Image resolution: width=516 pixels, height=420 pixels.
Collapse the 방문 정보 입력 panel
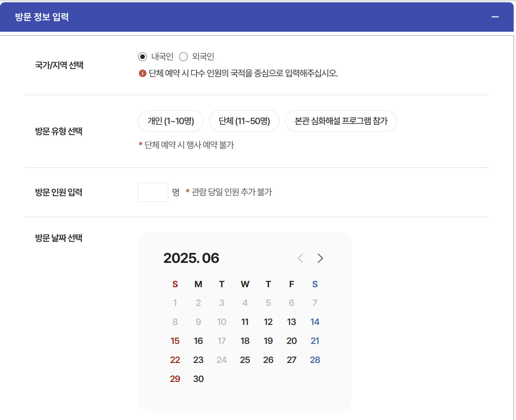point(495,17)
